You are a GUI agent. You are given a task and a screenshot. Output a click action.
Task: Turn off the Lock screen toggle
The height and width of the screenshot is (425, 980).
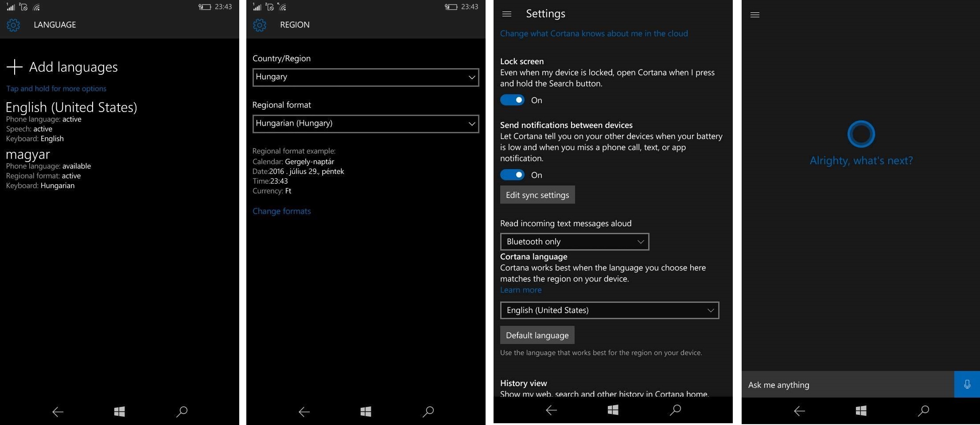[x=512, y=100]
